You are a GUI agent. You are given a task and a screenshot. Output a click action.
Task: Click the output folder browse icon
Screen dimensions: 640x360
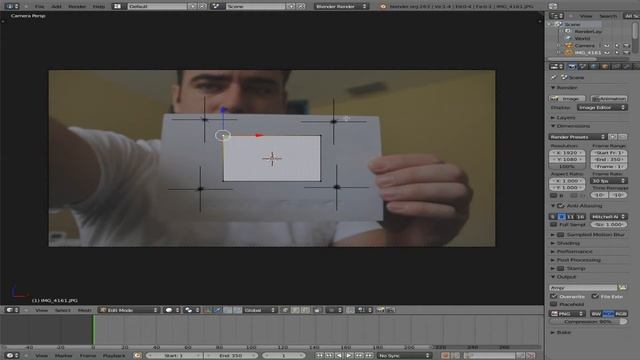click(622, 288)
